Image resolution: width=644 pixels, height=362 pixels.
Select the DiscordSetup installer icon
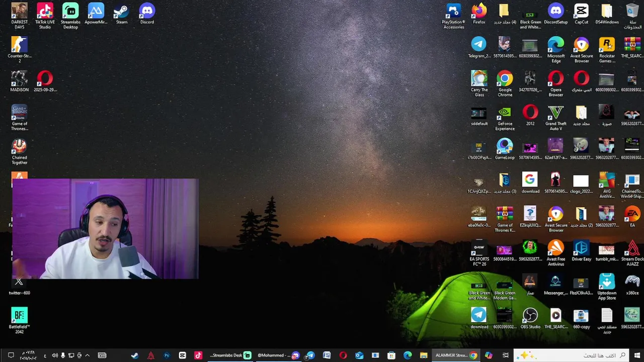coord(555,14)
